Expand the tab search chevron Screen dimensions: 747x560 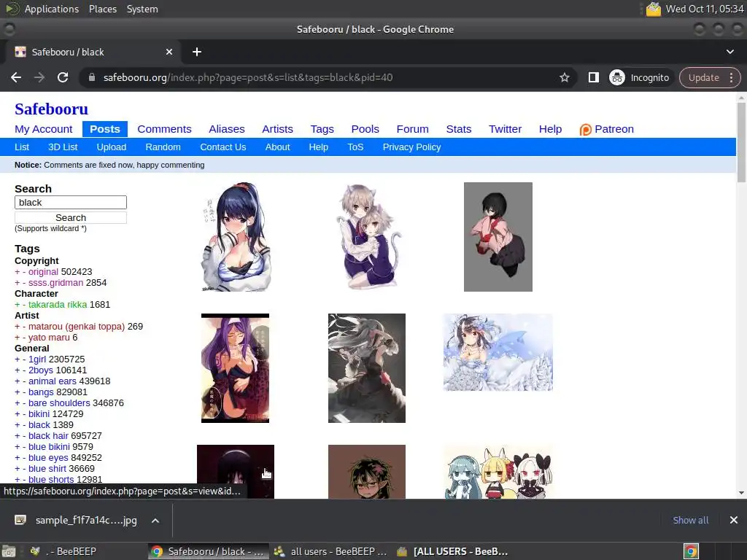tap(729, 52)
